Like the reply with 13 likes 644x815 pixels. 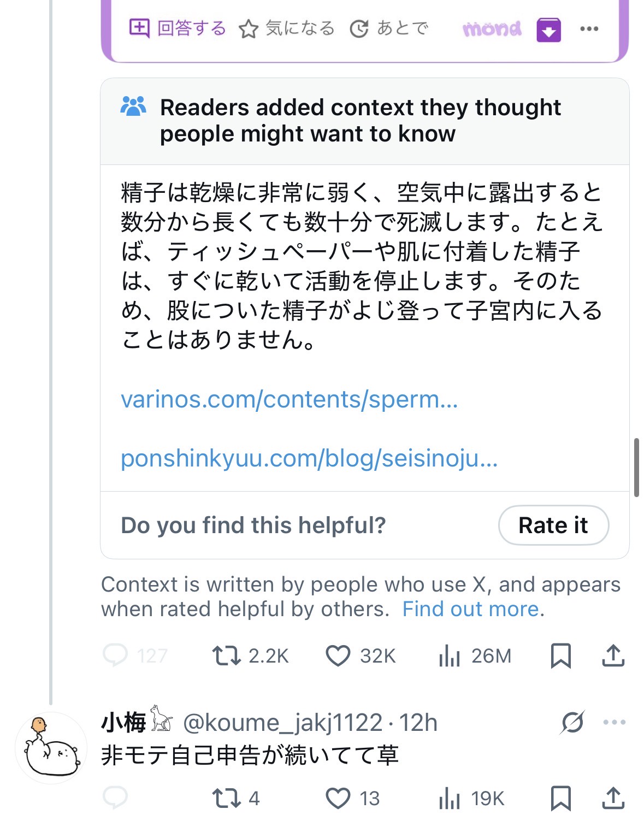(338, 798)
